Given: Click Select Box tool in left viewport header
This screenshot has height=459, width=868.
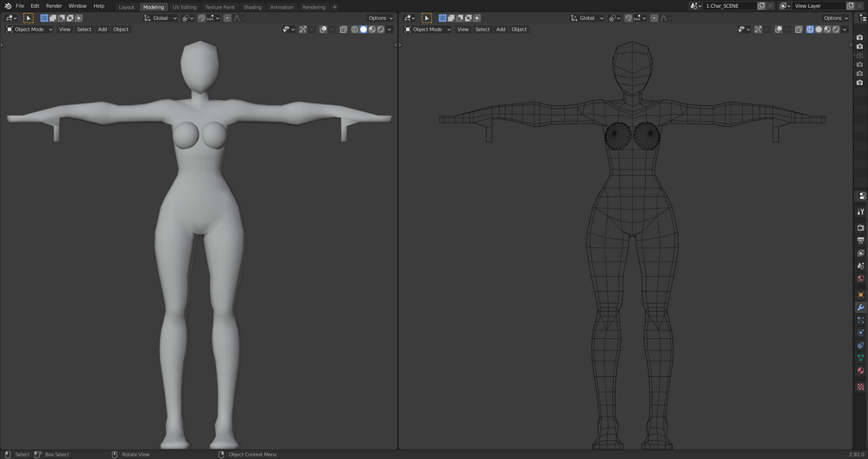Looking at the screenshot, I should point(29,18).
